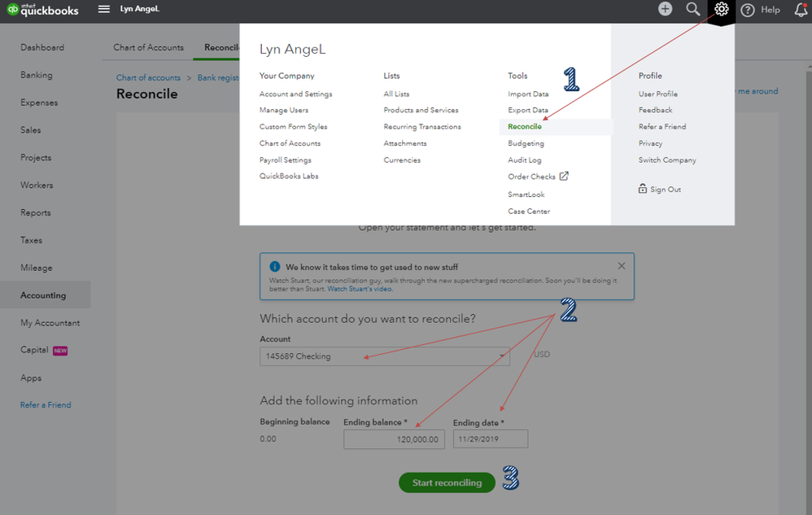Screen dimensions: 812x515
Task: Select Switch Company
Action: (x=667, y=160)
